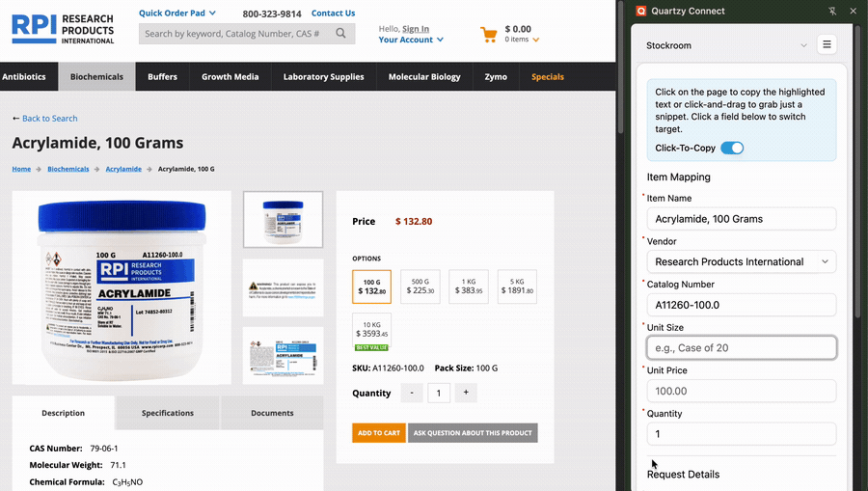Click the Item Name field
This screenshot has width=868, height=491.
pyautogui.click(x=742, y=219)
